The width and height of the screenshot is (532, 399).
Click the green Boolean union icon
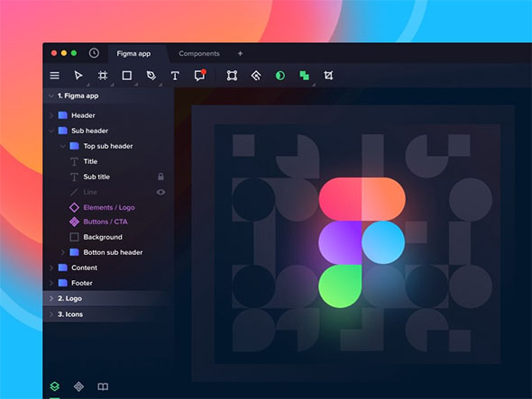click(x=305, y=76)
